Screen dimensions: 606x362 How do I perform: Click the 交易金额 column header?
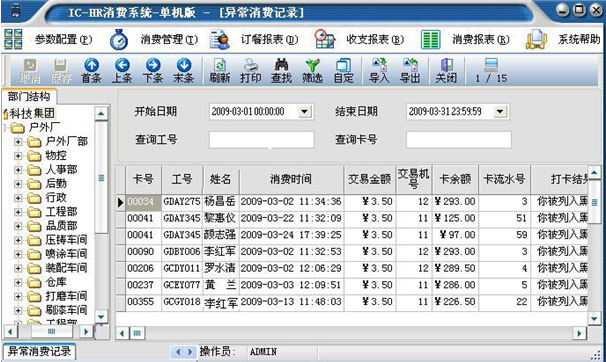coord(369,179)
